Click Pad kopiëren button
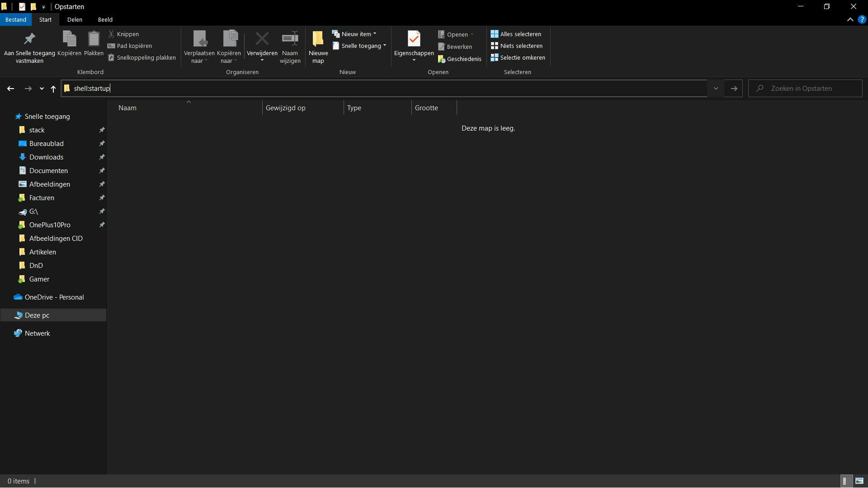868x488 pixels. pos(130,46)
